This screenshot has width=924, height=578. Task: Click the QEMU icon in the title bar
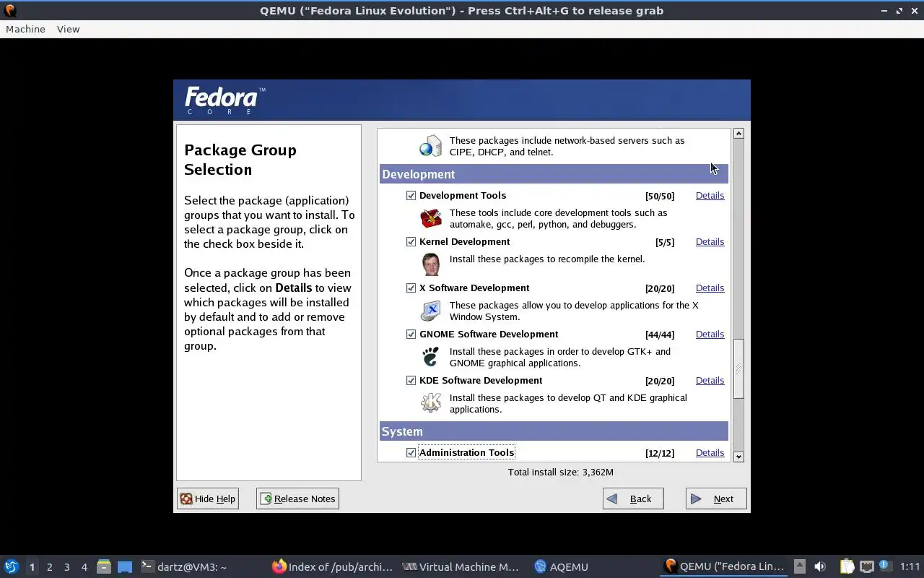point(9,10)
